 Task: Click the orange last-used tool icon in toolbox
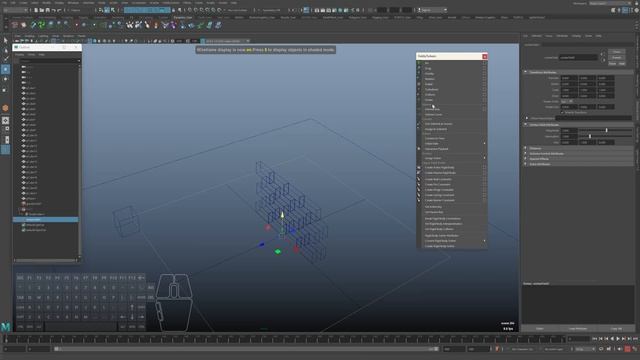click(x=5, y=108)
